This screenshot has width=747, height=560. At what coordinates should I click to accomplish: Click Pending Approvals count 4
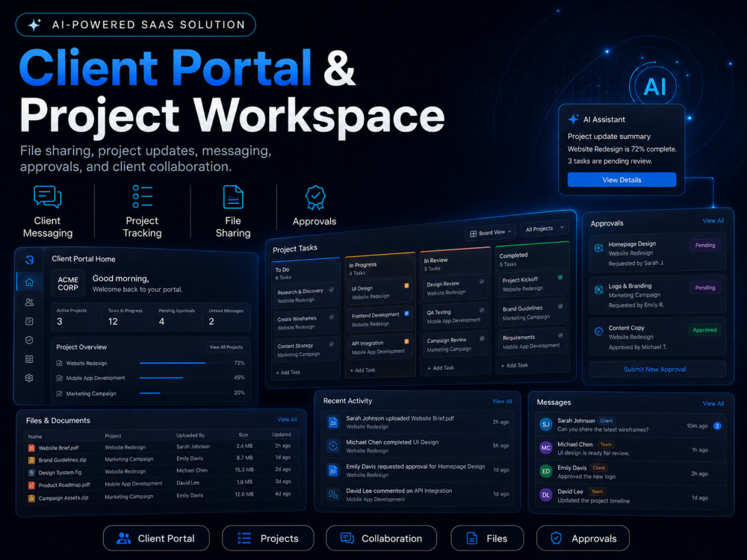161,321
